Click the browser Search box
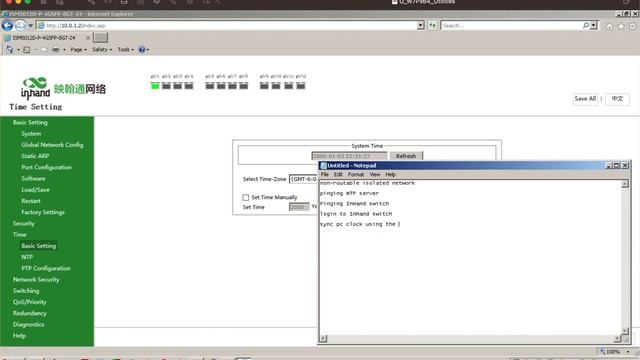 [x=511, y=25]
